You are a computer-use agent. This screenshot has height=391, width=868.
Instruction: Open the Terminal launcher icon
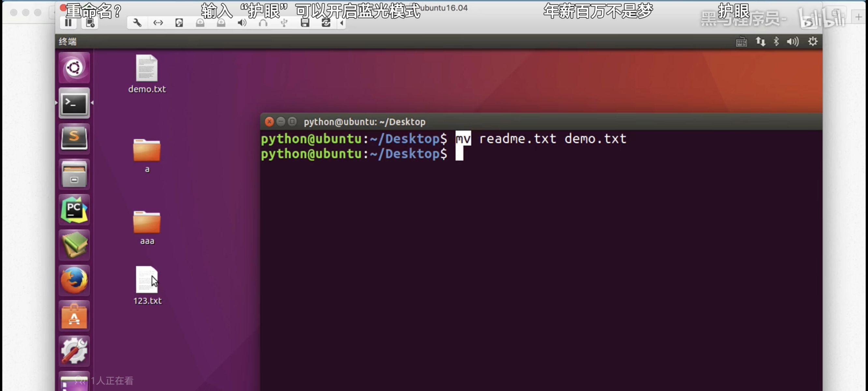[x=74, y=103]
